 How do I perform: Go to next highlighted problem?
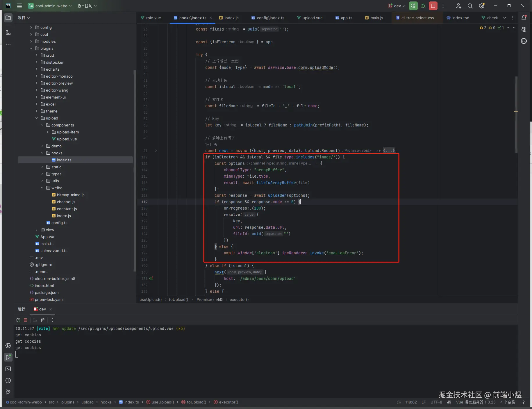coord(514,28)
